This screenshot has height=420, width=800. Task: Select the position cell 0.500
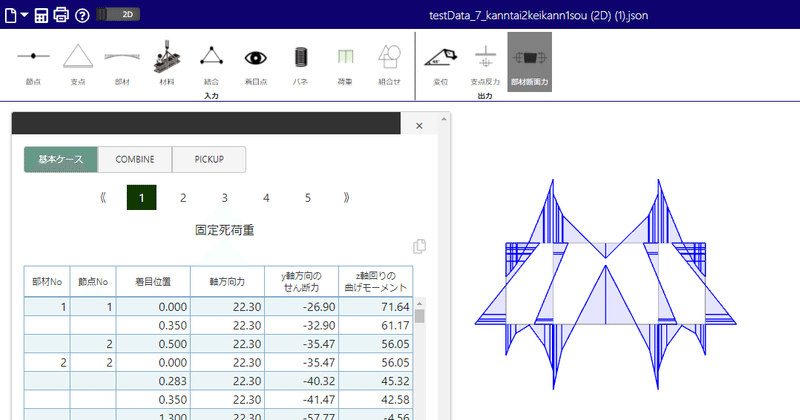click(153, 344)
